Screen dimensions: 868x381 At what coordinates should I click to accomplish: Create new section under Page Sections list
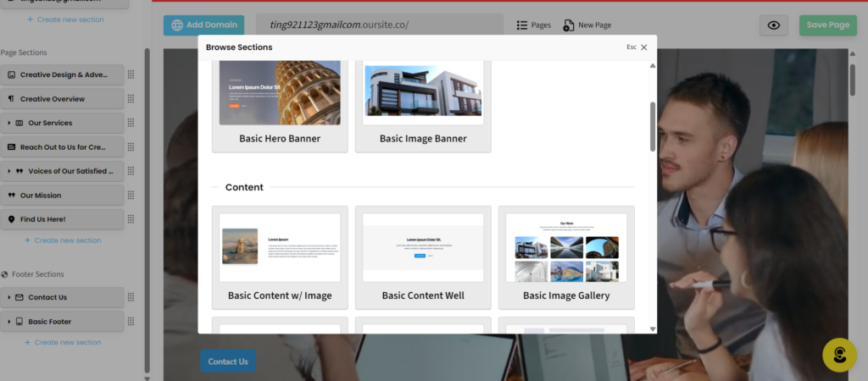63,240
